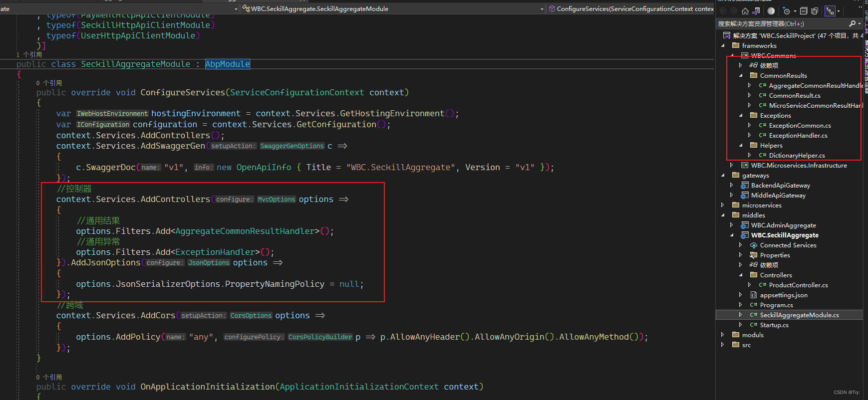Collapse the CommonResults folder

(x=740, y=75)
